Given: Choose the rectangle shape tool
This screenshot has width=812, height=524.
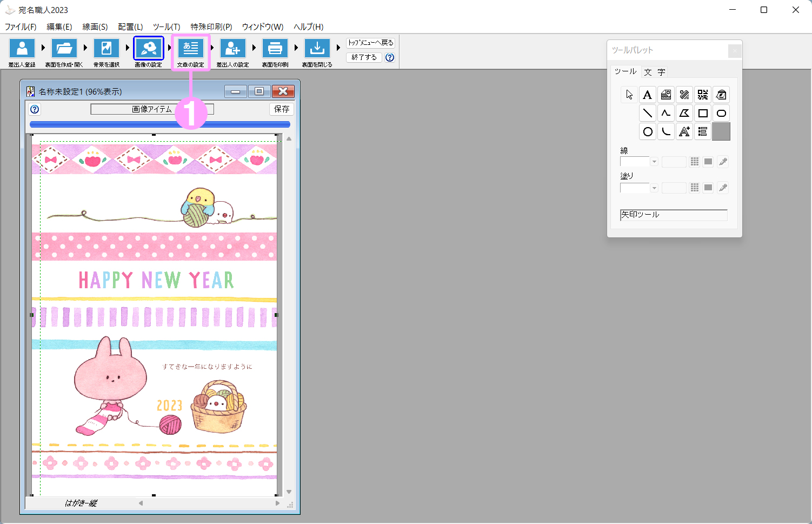Looking at the screenshot, I should [702, 114].
